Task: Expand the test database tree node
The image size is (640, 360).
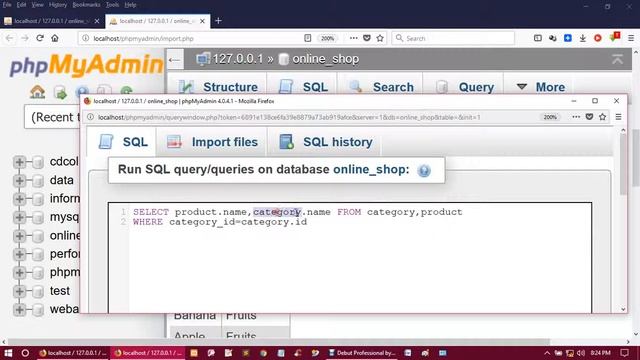Action: pos(19,291)
